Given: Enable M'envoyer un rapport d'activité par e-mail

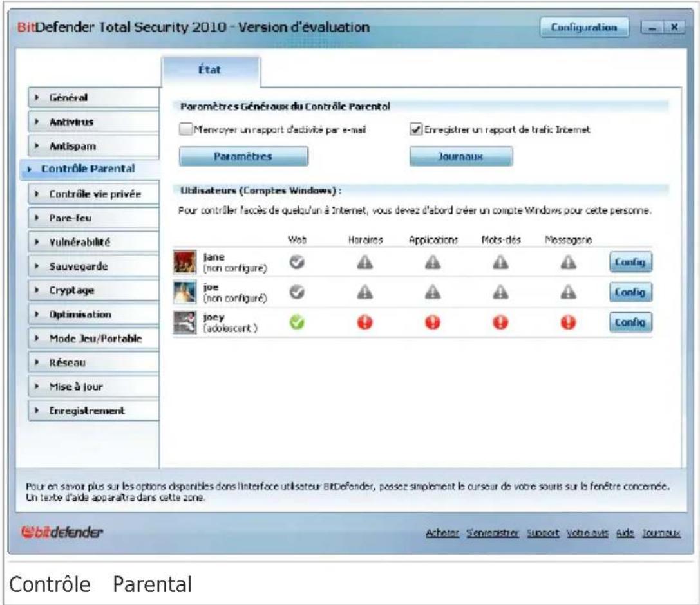Looking at the screenshot, I should [x=185, y=129].
